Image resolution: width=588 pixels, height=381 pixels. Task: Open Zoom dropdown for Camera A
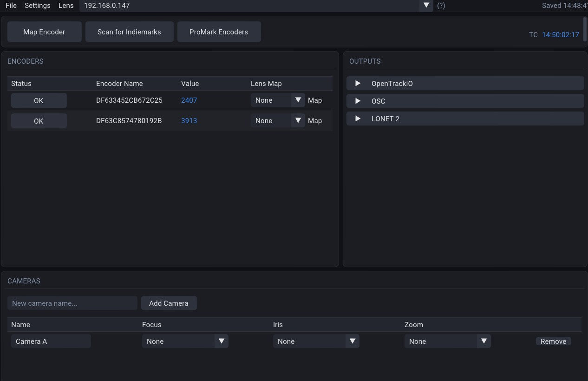[448, 341]
